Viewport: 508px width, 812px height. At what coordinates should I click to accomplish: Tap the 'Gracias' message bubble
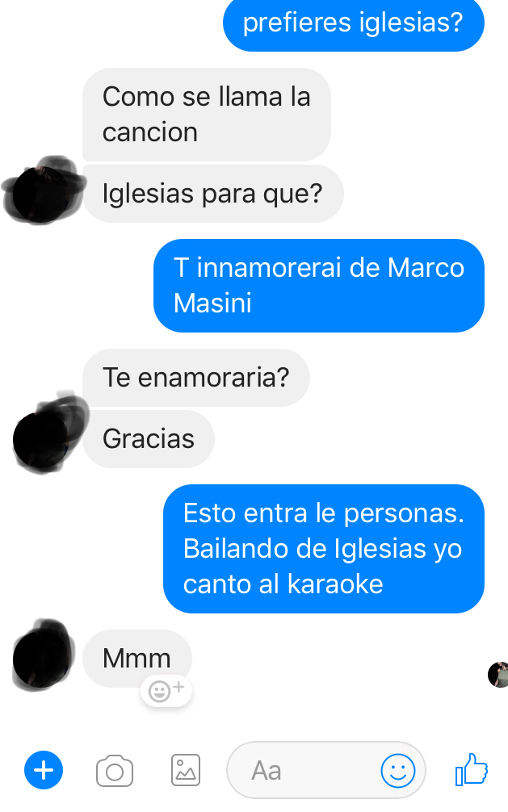[x=149, y=439]
